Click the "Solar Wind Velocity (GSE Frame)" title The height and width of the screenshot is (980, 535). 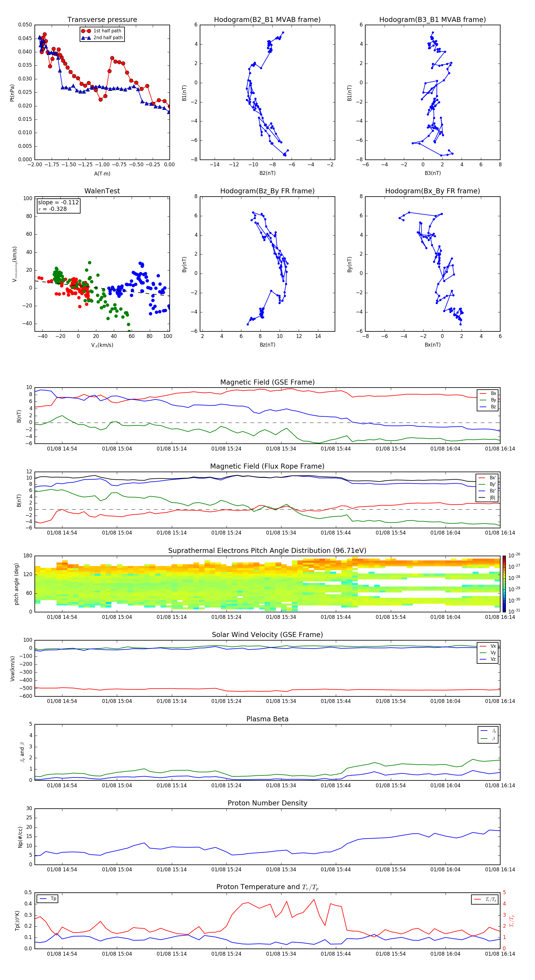(x=267, y=635)
